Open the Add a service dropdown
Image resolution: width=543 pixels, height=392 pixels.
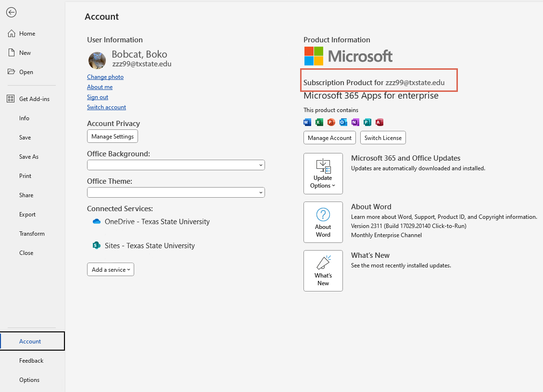pos(110,269)
